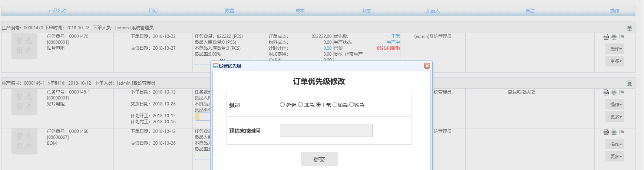The width and height of the screenshot is (644, 170).
Task: Click the 暂无图片 thumbnail of order 00001470
Action: [x=24, y=46]
